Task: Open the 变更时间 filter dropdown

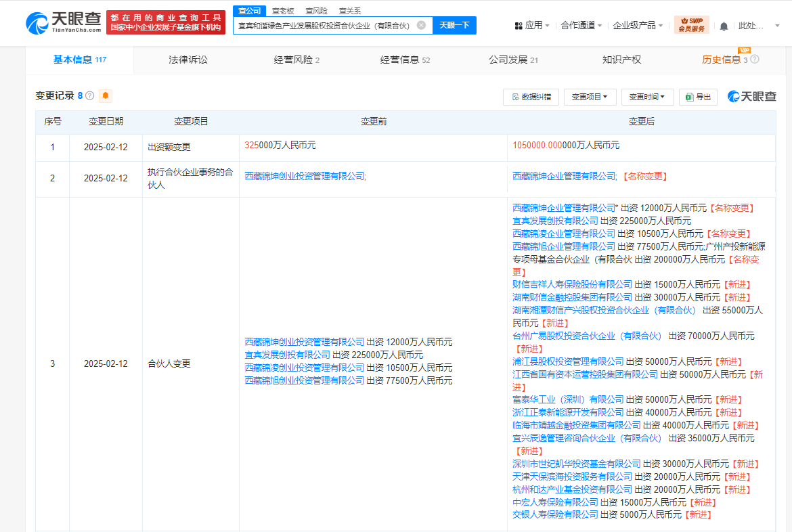Action: [648, 97]
